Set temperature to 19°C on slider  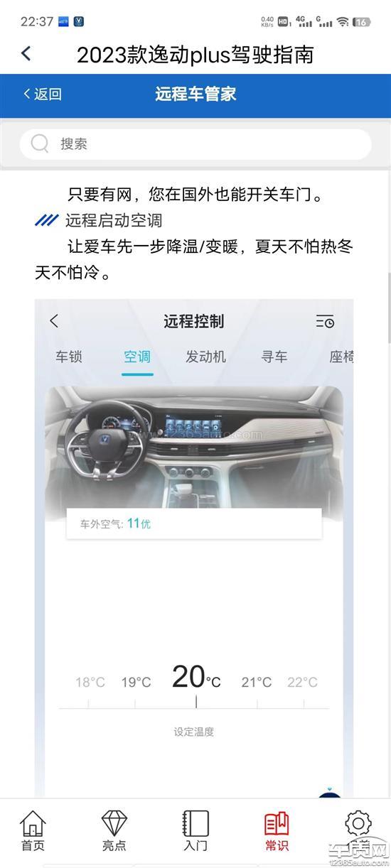click(136, 683)
